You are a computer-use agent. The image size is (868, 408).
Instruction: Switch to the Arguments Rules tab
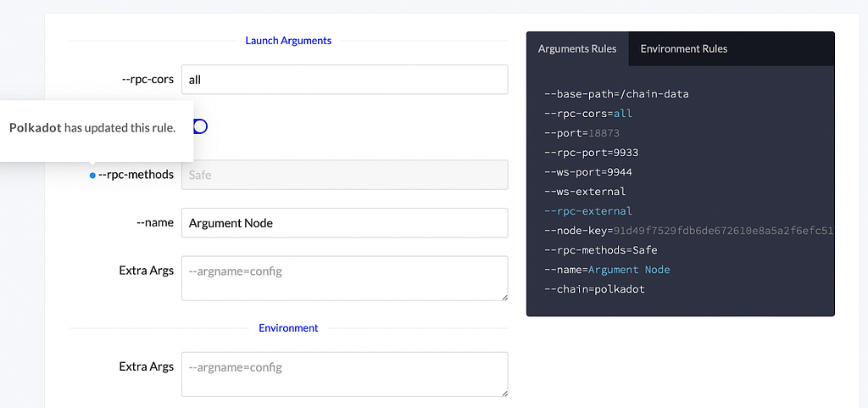pyautogui.click(x=577, y=48)
